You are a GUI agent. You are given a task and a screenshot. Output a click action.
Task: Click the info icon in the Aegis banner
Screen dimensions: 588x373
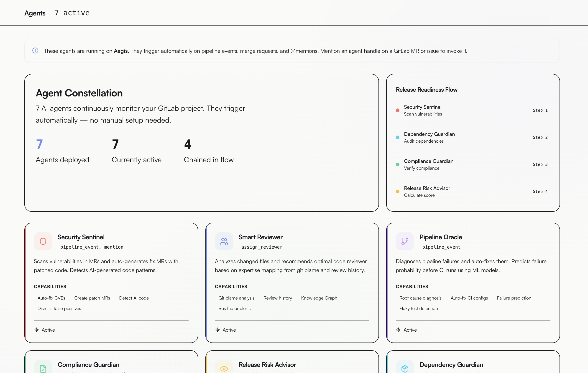(35, 51)
